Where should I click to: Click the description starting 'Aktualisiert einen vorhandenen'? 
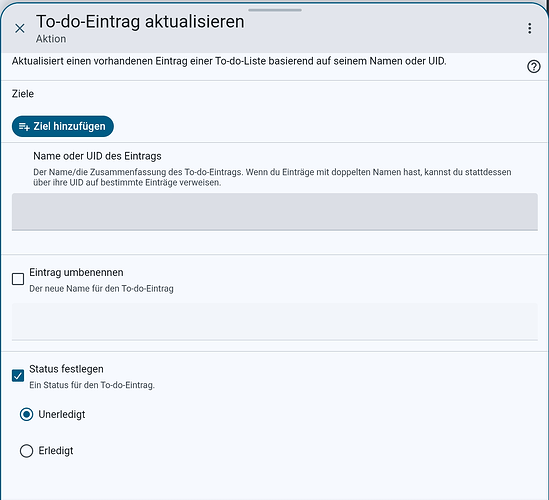click(229, 61)
